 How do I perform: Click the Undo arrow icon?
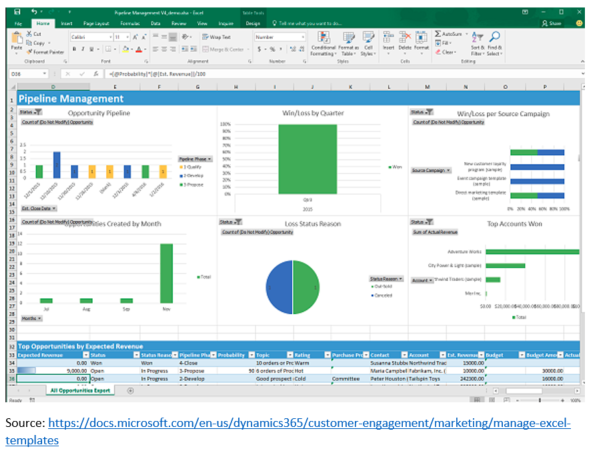click(x=34, y=12)
